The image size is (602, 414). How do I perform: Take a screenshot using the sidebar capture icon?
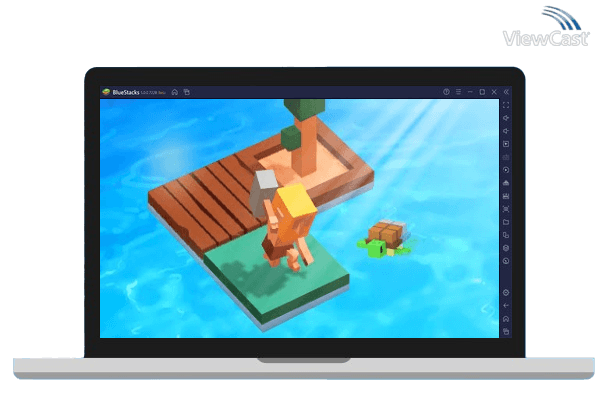[x=506, y=209]
